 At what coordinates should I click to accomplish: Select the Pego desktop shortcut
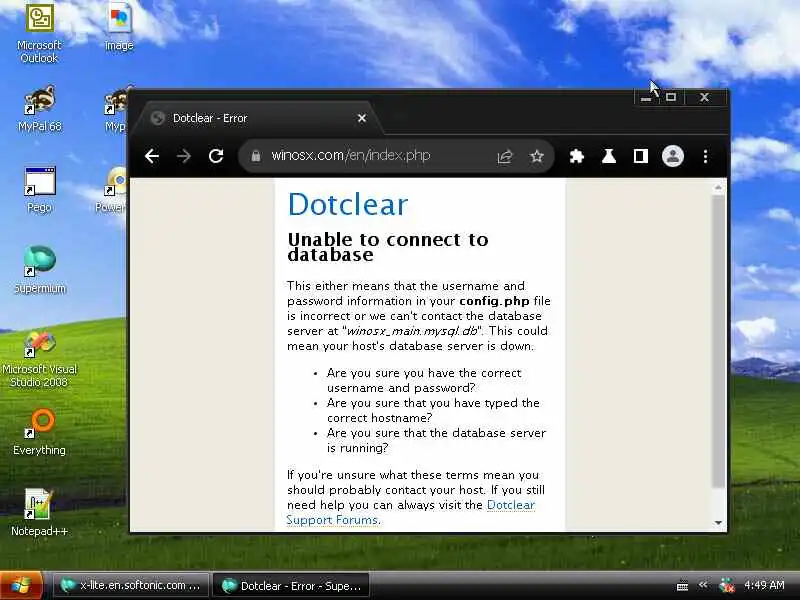click(x=39, y=190)
